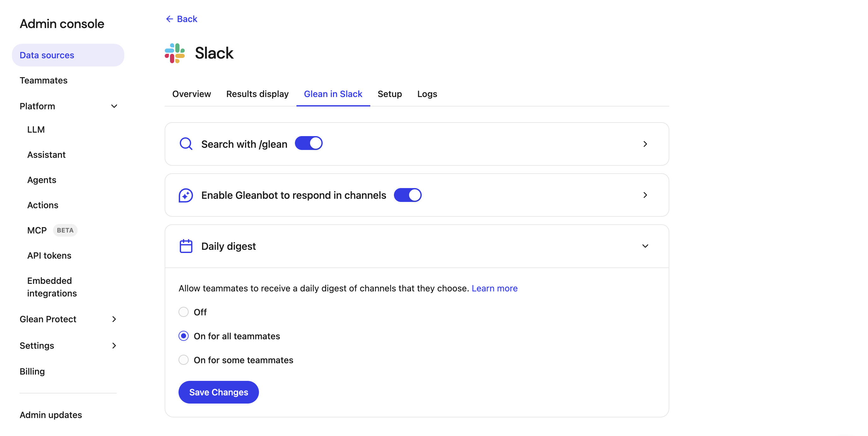Click the BETA badge next to MCP
The height and width of the screenshot is (436, 868).
pyautogui.click(x=65, y=230)
